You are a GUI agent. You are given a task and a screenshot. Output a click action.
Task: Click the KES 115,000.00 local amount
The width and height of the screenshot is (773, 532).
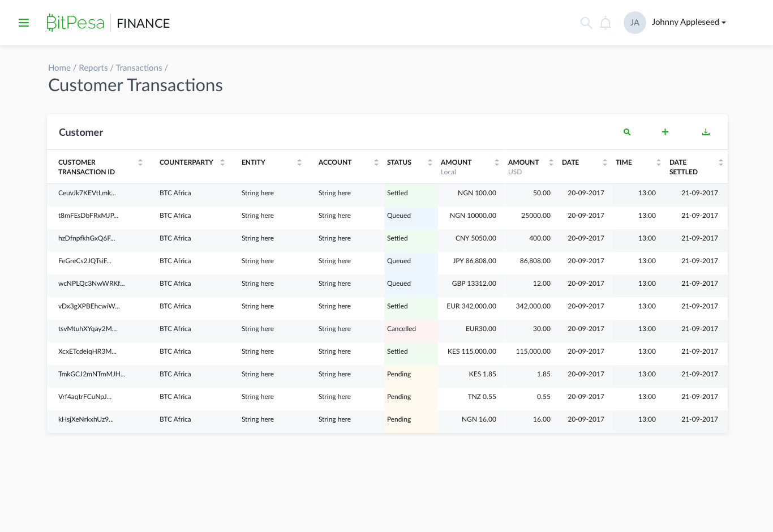click(x=472, y=351)
